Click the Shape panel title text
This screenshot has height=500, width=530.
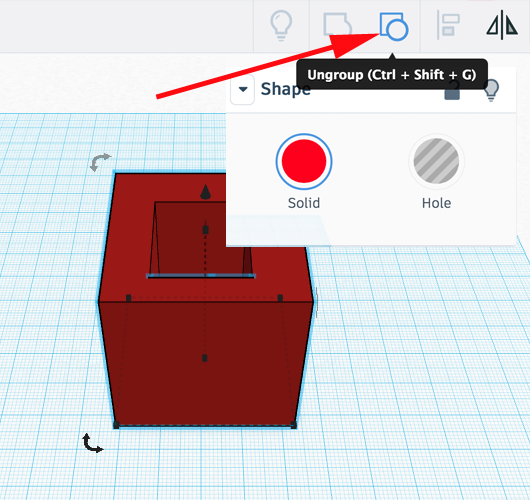point(285,89)
